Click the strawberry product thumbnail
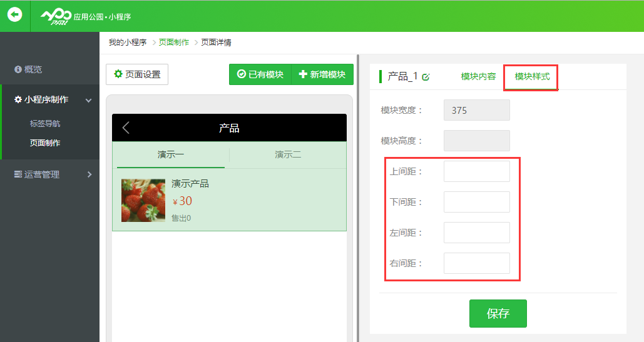The width and height of the screenshot is (644, 342). [143, 200]
